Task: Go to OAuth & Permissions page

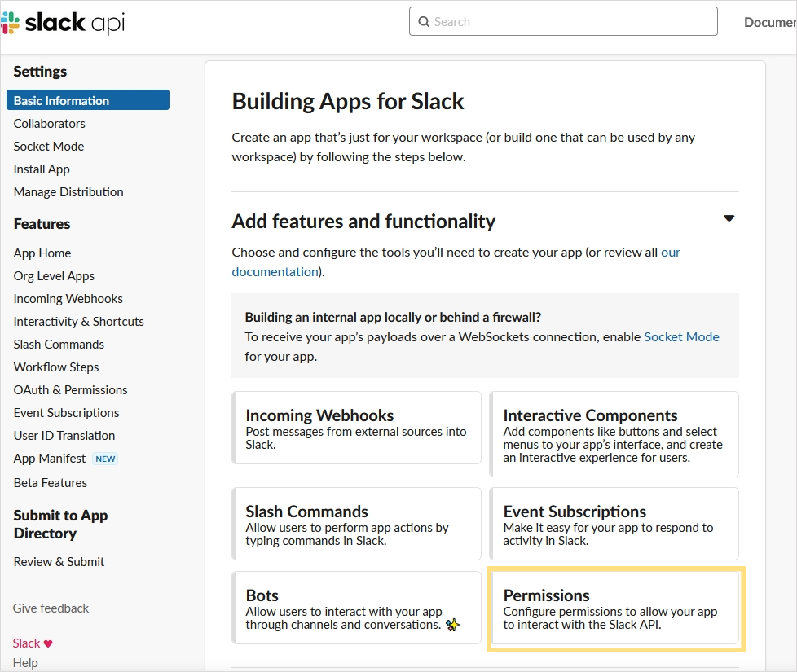Action: [x=71, y=390]
